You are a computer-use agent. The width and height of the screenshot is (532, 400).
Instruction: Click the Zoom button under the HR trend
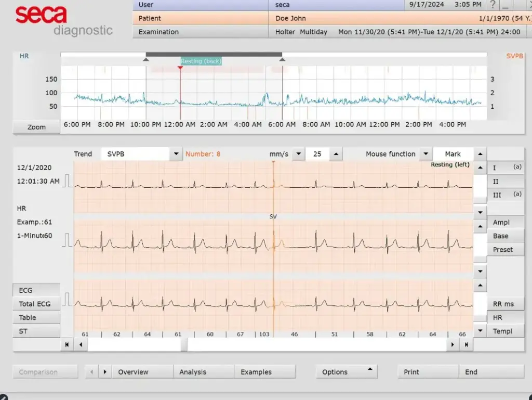(36, 126)
